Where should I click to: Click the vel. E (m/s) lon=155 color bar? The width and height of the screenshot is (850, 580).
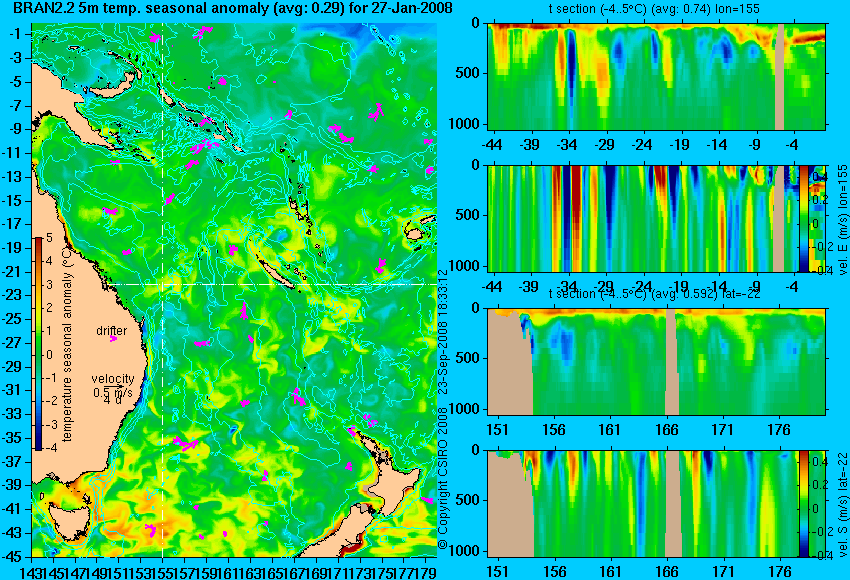[x=804, y=218]
